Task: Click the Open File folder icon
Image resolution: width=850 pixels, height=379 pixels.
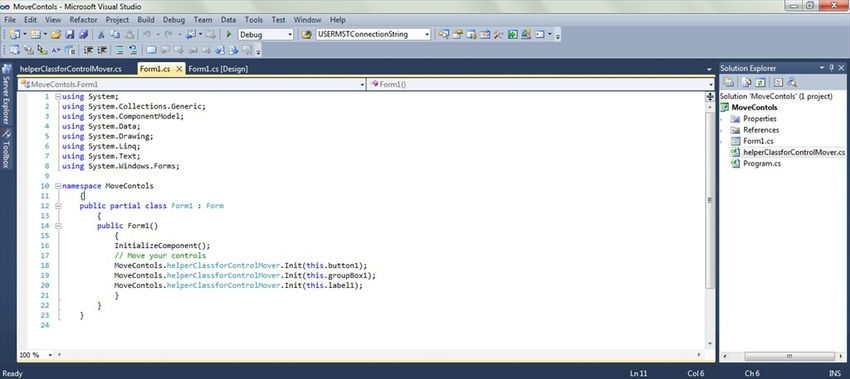Action: 56,34
